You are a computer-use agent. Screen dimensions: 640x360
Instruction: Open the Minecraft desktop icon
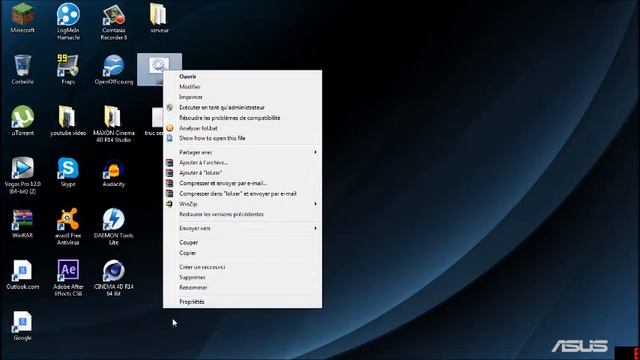[22, 18]
